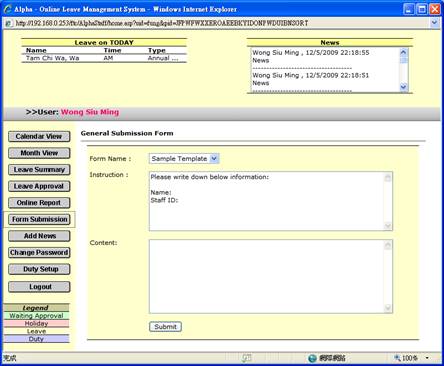This screenshot has height=366, width=444.
Task: Close the Internet Explorer window
Action: 435,9
